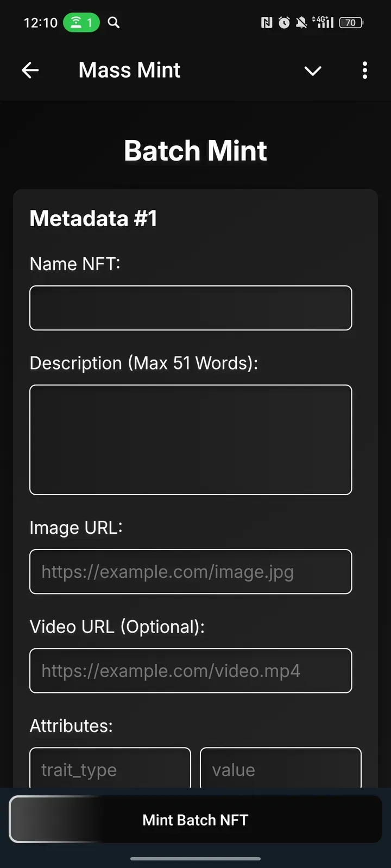Go back using the arrow icon
This screenshot has height=868, width=391.
tap(30, 70)
